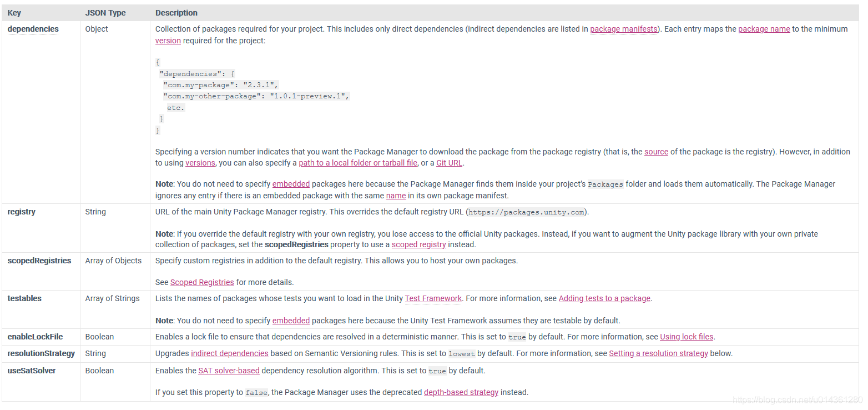Open the source link in dependencies description
868x410 pixels.
click(656, 152)
